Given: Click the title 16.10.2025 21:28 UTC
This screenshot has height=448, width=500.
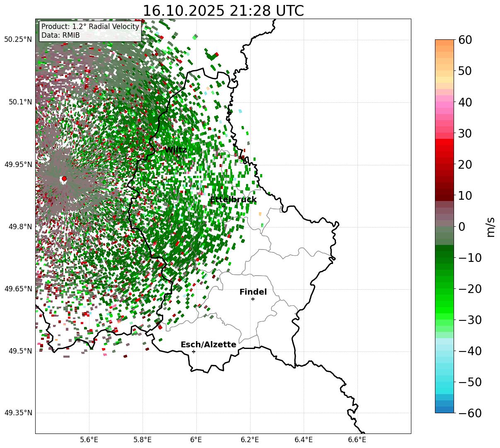Looking at the screenshot, I should 223,11.
